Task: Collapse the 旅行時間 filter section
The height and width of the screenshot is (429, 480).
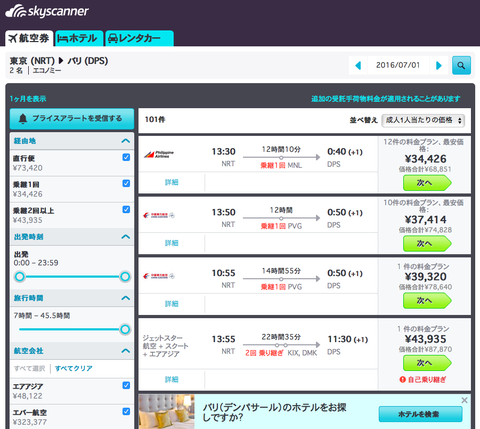Action: (126, 298)
